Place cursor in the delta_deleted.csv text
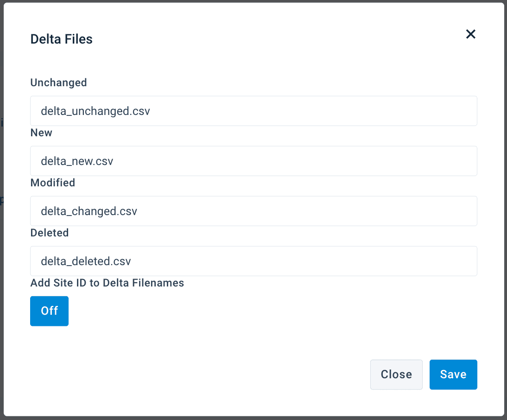Image resolution: width=507 pixels, height=420 pixels. pos(86,261)
